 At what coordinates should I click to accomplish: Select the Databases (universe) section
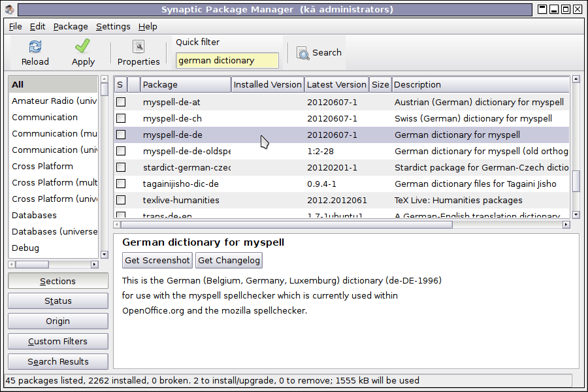pos(54,231)
